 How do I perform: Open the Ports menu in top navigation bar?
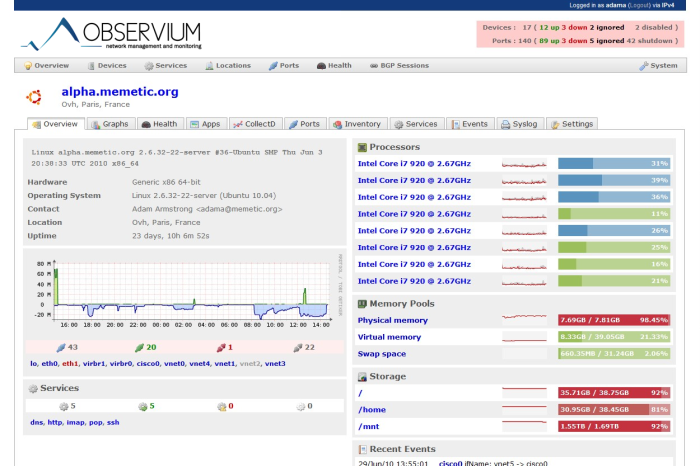coord(284,66)
